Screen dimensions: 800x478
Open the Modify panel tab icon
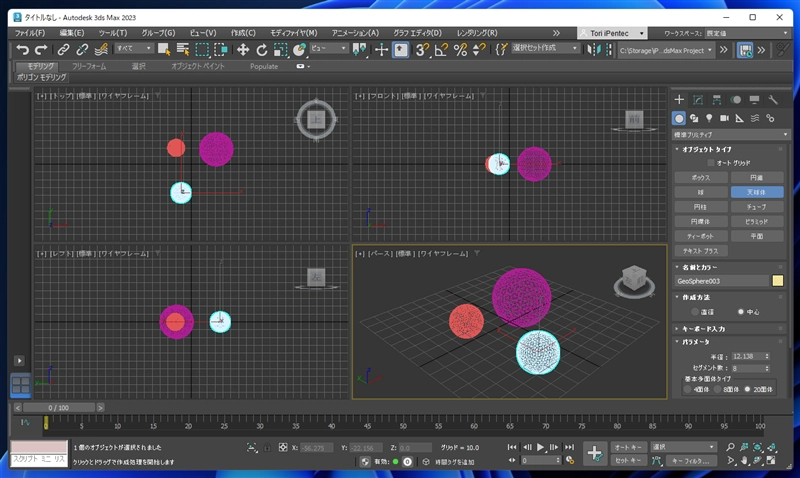click(x=697, y=99)
